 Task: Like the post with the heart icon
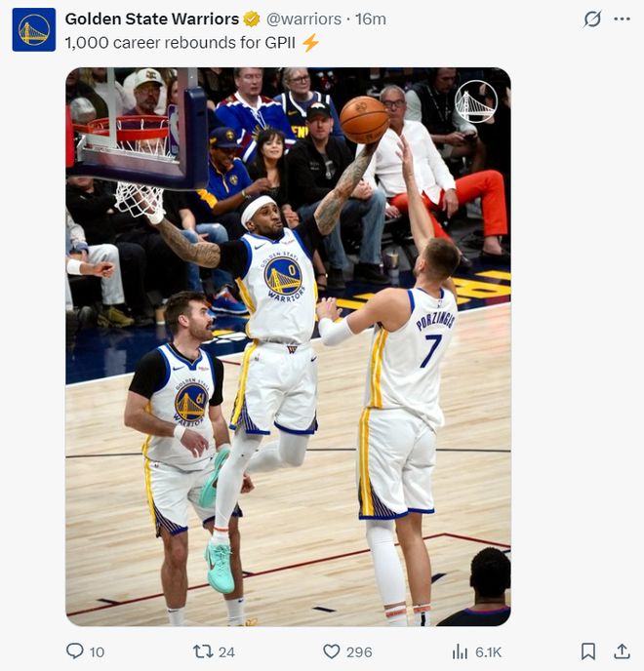tap(331, 651)
